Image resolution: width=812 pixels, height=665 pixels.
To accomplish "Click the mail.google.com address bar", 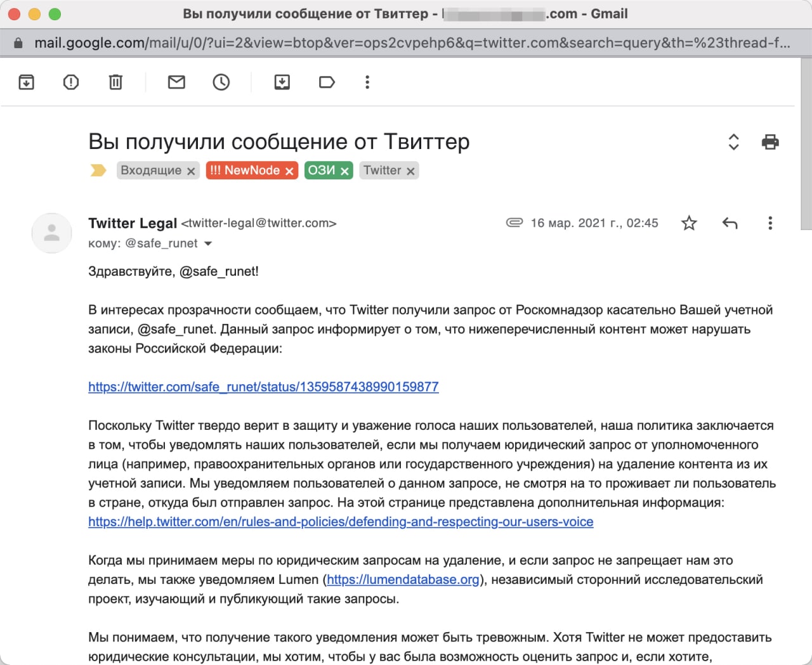I will [x=412, y=42].
